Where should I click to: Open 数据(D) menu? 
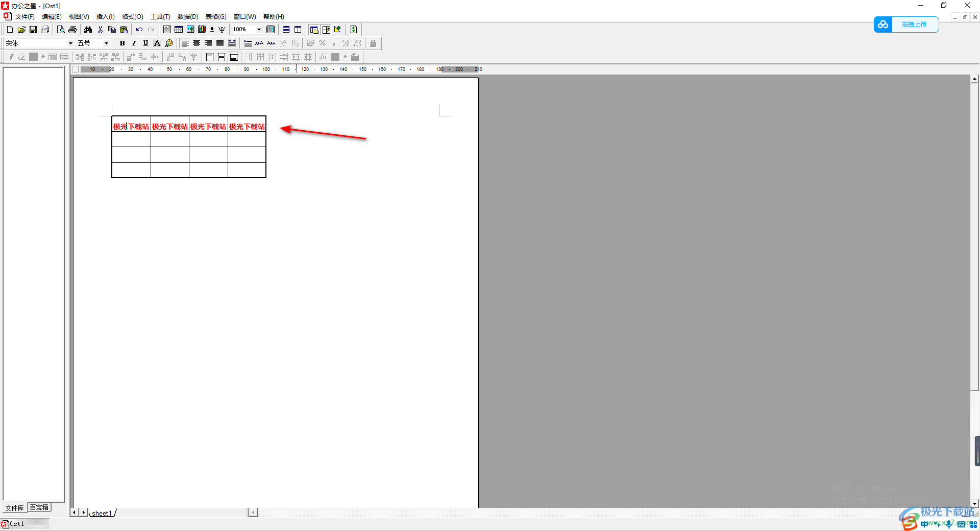(x=188, y=17)
